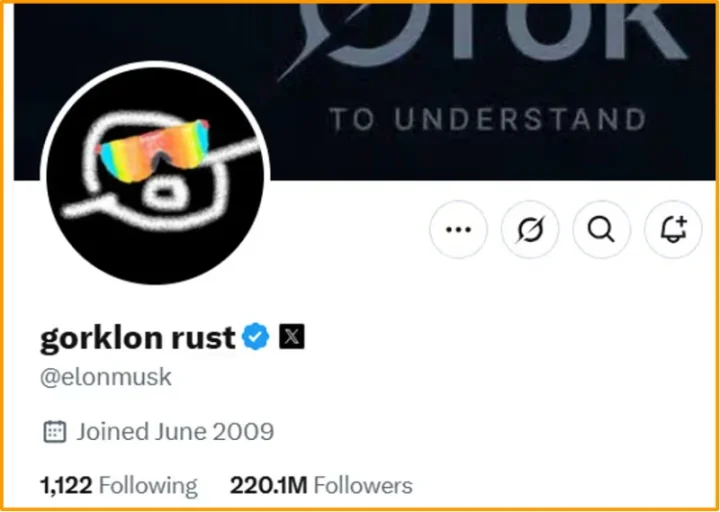Open the Followers list link

click(x=362, y=486)
